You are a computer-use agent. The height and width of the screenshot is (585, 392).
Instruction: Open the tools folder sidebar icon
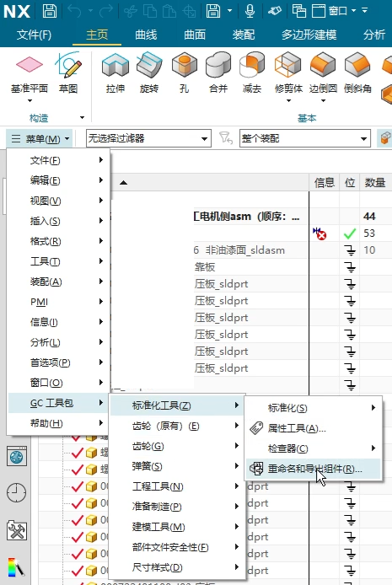(17, 530)
